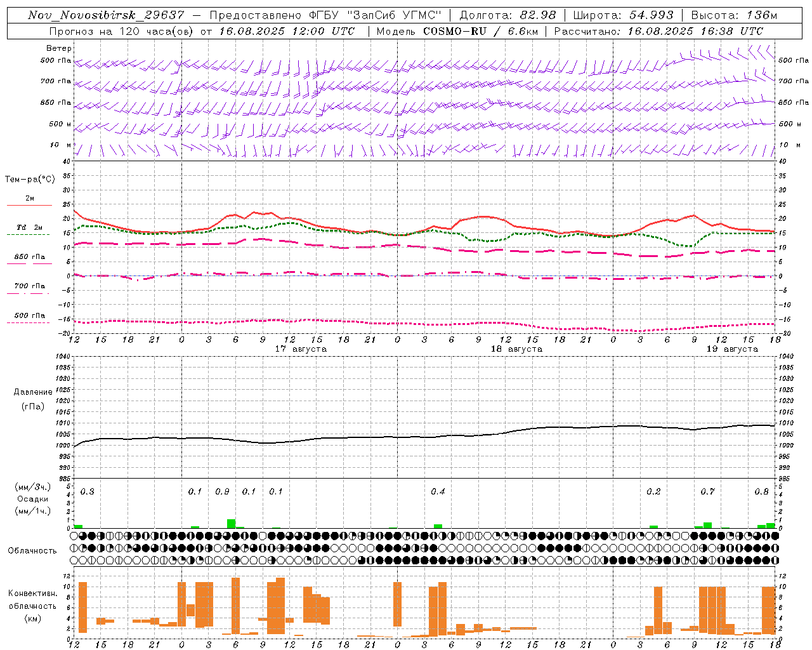Click the forecast start time 16.08.2025 12:00 UTC
Viewport: 812px width, 650px height.
287,31
